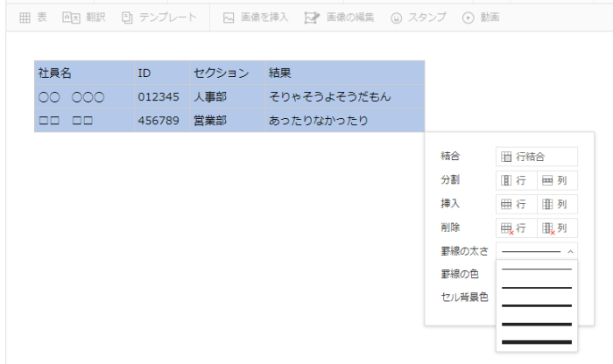Delete column using 削除 列
613x364 pixels.
[557, 228]
